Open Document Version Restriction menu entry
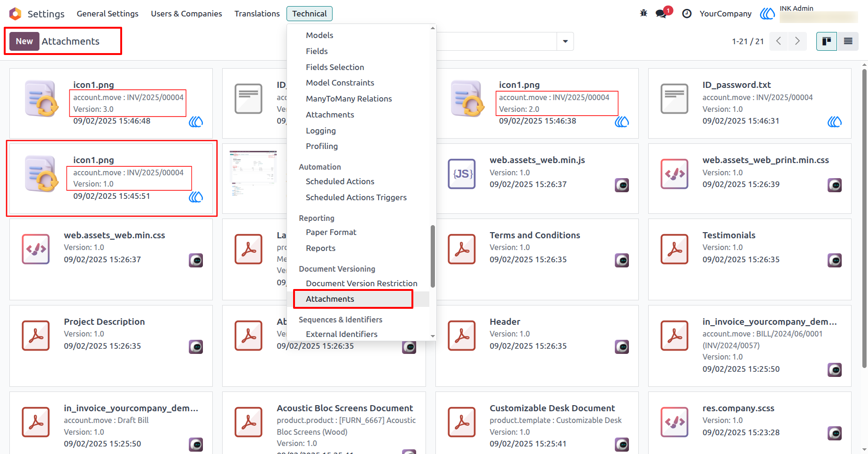This screenshot has height=454, width=868. 361,283
